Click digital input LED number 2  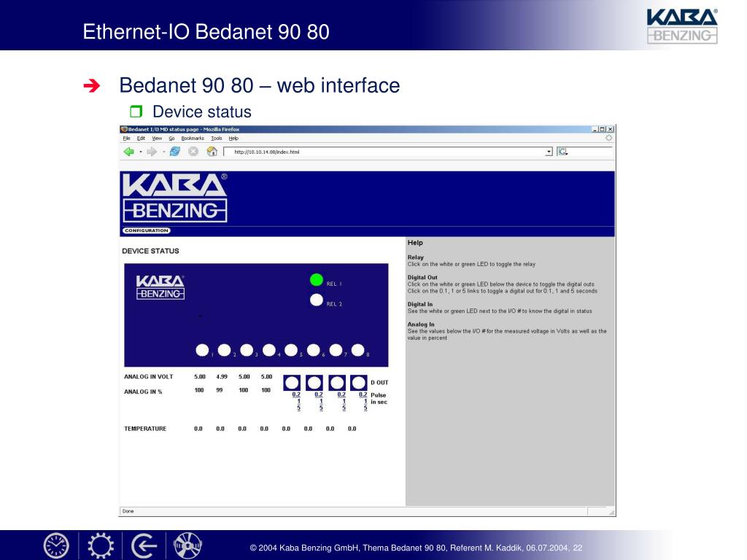(225, 350)
